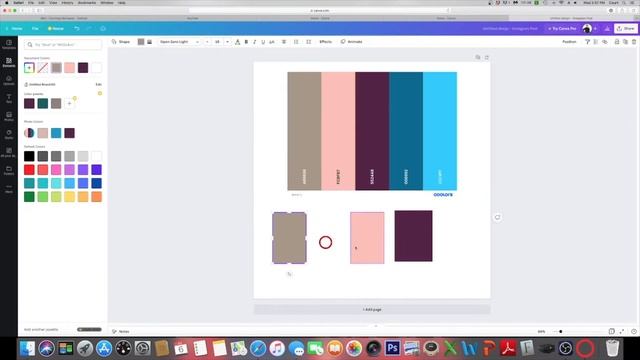Change text alignment
Viewport: 640px width, 360px height.
tap(284, 42)
